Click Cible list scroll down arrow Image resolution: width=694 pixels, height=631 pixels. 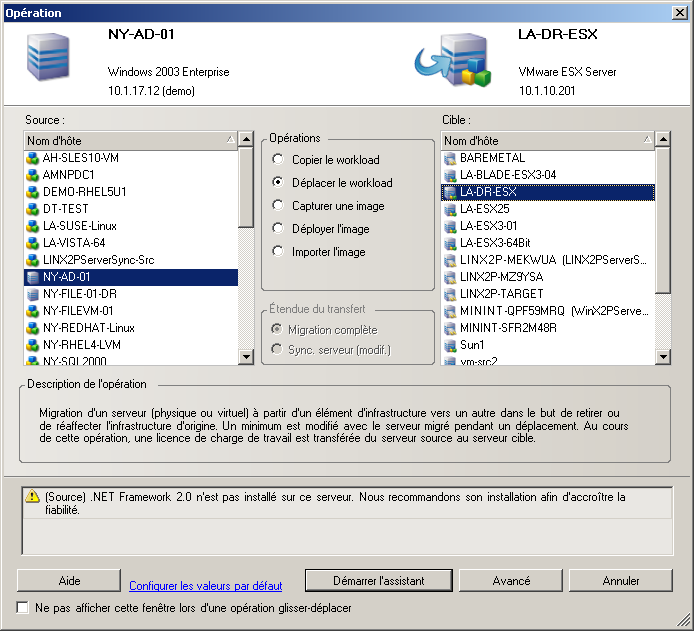pos(663,357)
